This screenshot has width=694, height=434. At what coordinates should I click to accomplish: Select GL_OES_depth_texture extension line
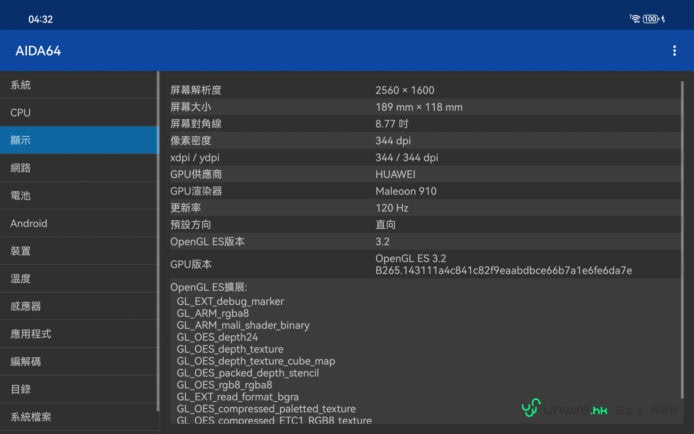coord(230,349)
